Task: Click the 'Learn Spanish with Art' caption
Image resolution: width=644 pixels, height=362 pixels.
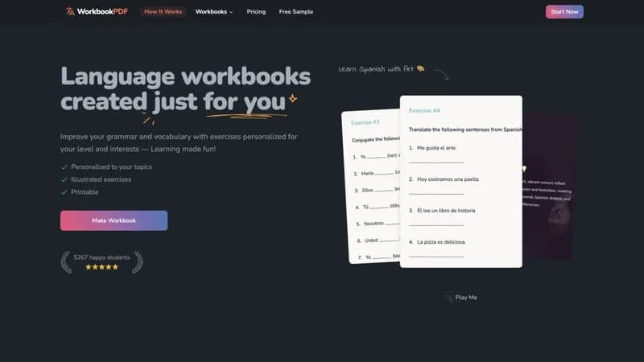Action: [375, 69]
